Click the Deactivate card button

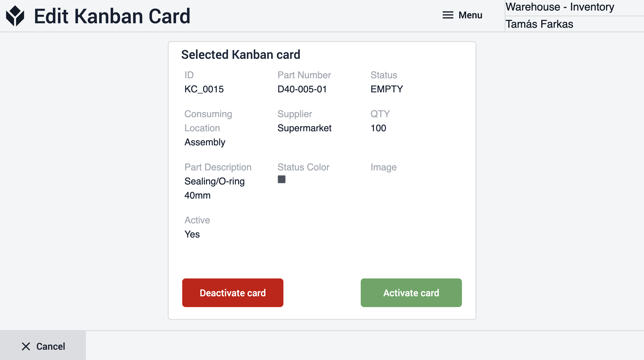point(232,293)
